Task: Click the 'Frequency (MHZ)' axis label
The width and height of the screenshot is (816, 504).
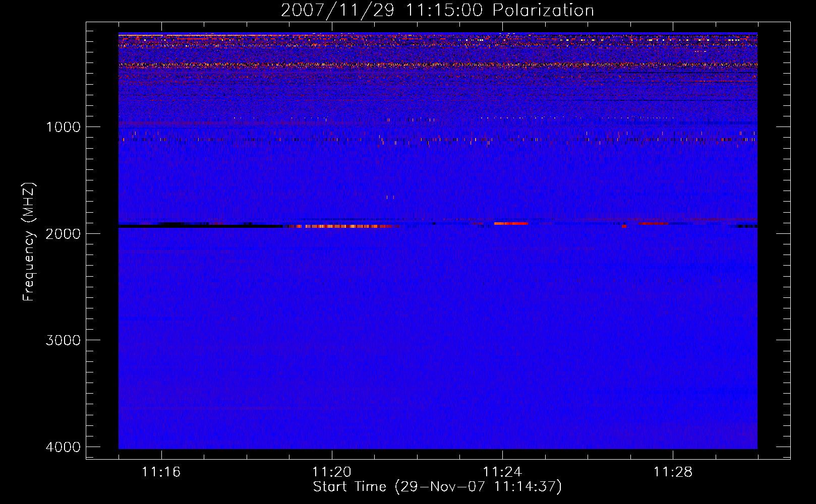Action: point(29,242)
